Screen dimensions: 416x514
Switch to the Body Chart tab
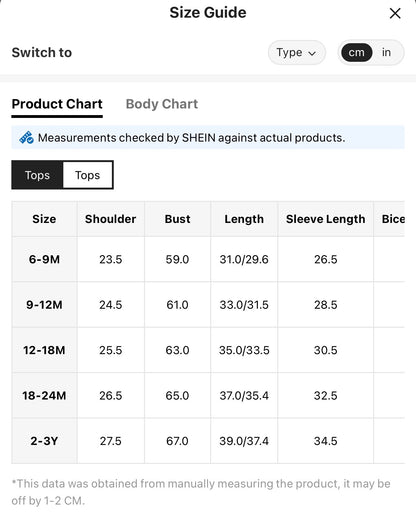pos(162,104)
